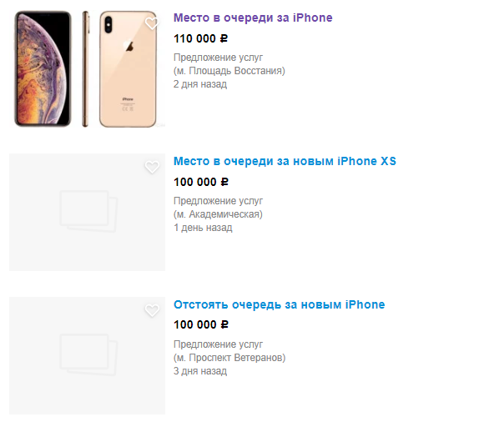Add the 110 000 ₽ iPhone listing to favorites
Viewport: 504px width, 427px height.
click(x=152, y=23)
